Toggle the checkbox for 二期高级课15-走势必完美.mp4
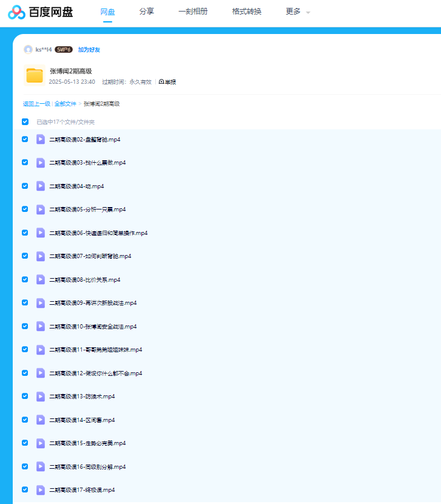 [25, 443]
